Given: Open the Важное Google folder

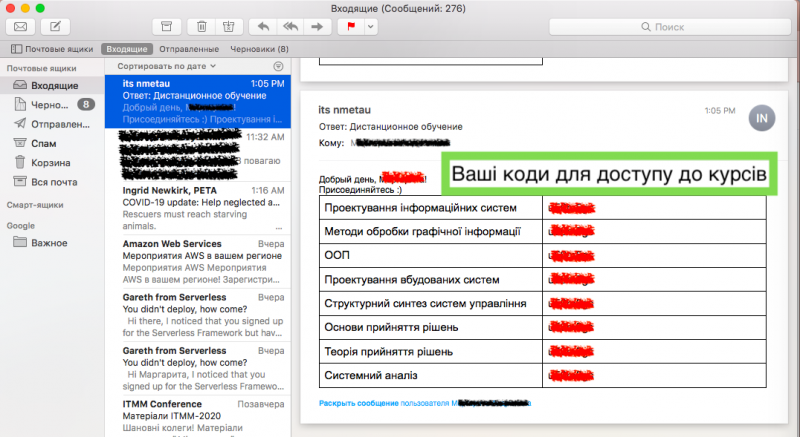Looking at the screenshot, I should (52, 243).
